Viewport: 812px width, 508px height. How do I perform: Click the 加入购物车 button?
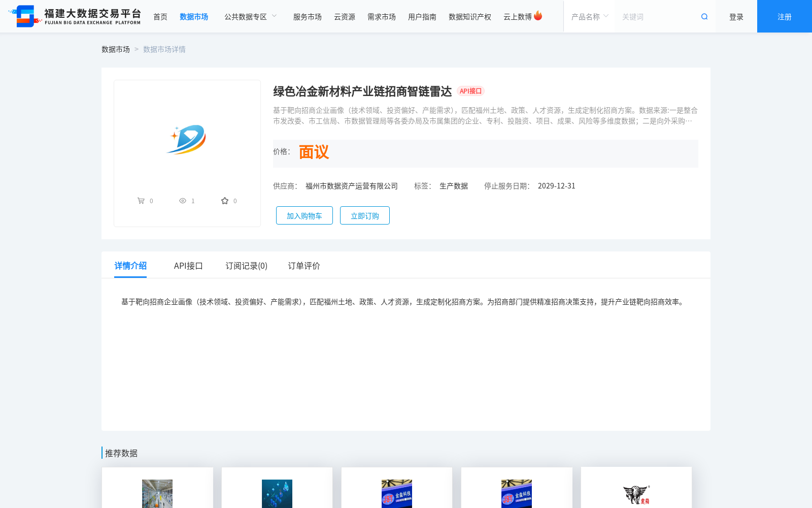point(304,215)
